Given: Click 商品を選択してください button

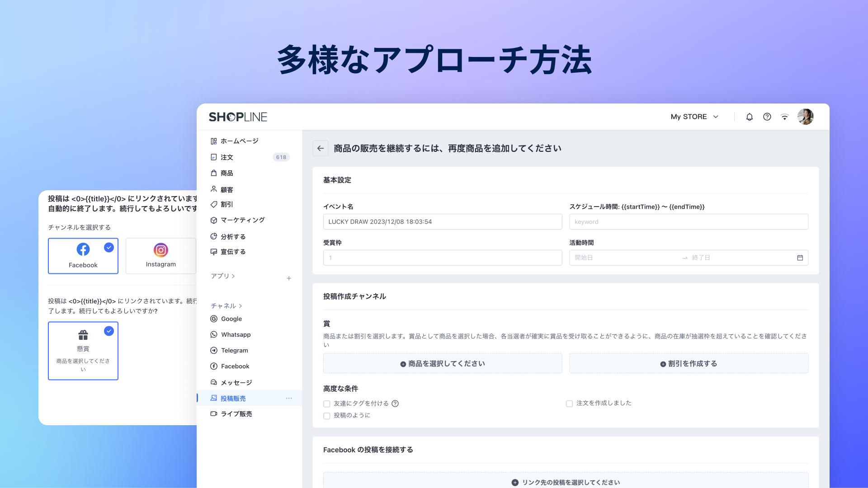Looking at the screenshot, I should click(442, 363).
